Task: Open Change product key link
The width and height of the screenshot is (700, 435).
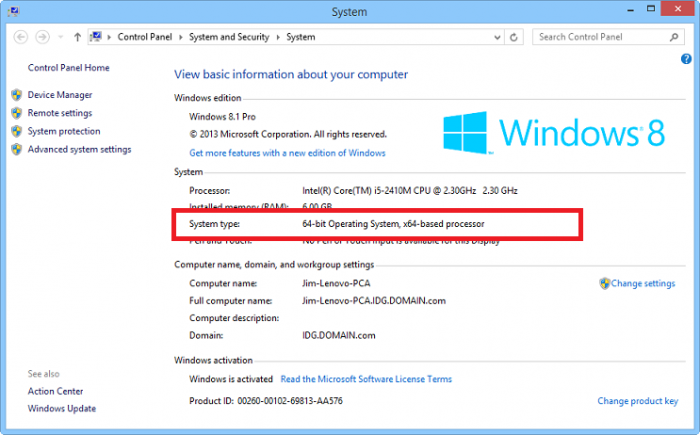Action: click(x=638, y=401)
